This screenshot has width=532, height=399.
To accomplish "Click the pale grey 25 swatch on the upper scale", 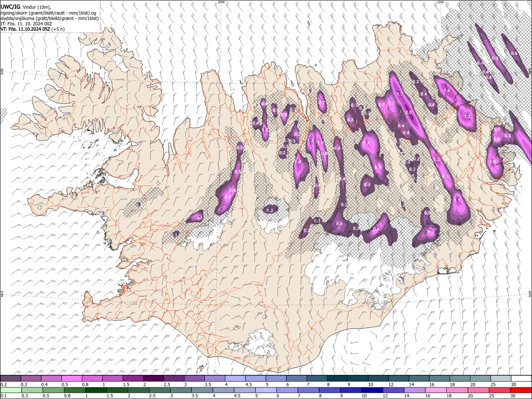I will point(500,379).
